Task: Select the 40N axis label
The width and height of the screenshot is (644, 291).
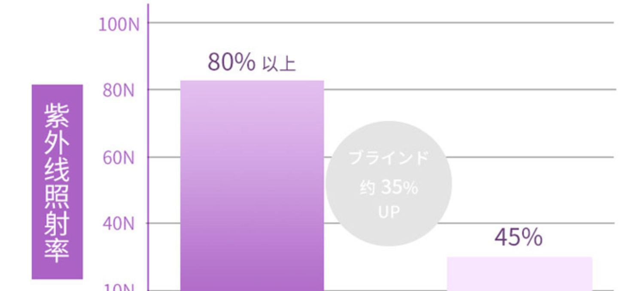Action: tap(118, 224)
